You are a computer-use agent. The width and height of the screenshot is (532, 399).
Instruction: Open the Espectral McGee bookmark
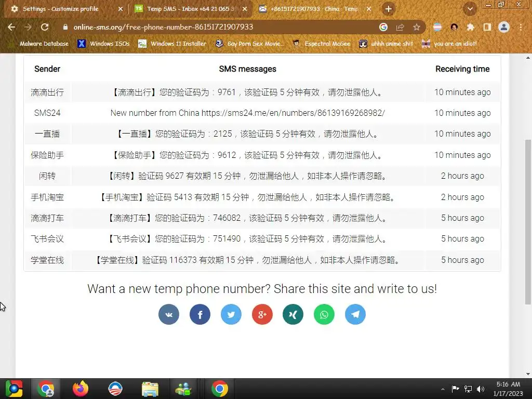point(322,44)
